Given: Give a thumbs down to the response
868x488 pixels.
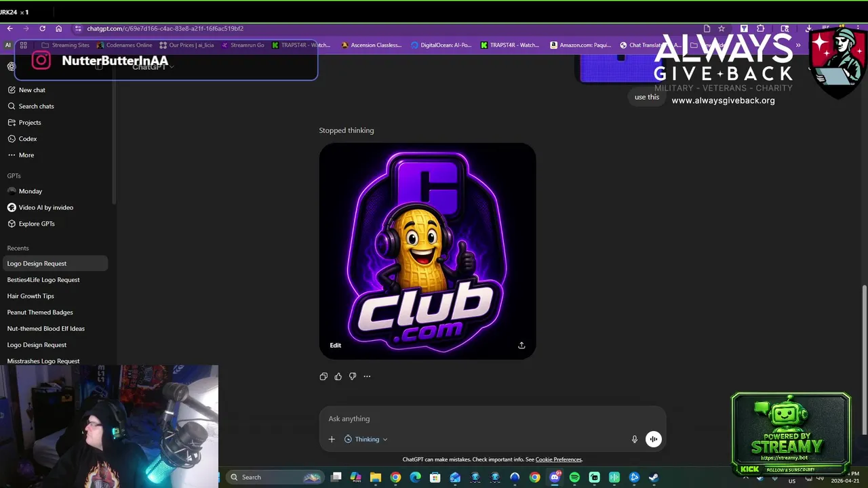Looking at the screenshot, I should point(353,376).
